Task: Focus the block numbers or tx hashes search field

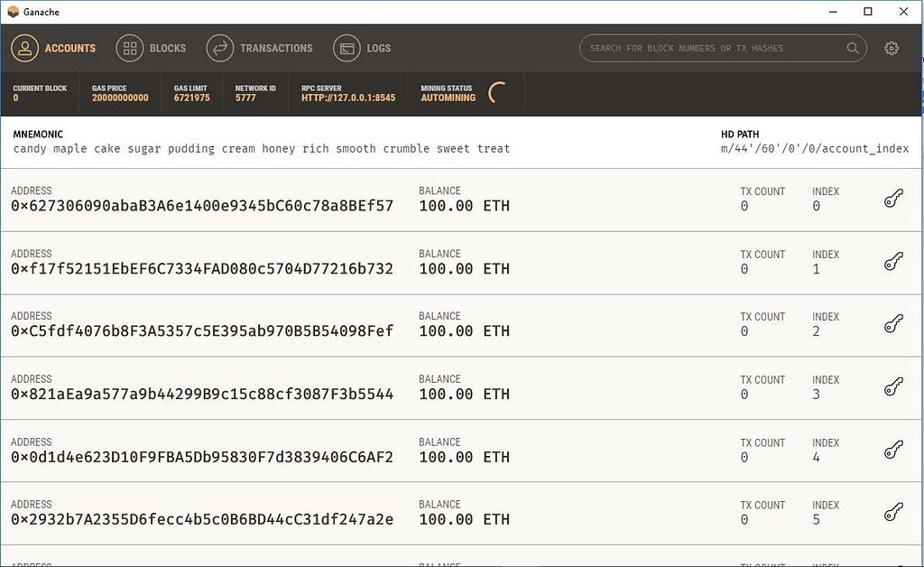Action: 723,49
